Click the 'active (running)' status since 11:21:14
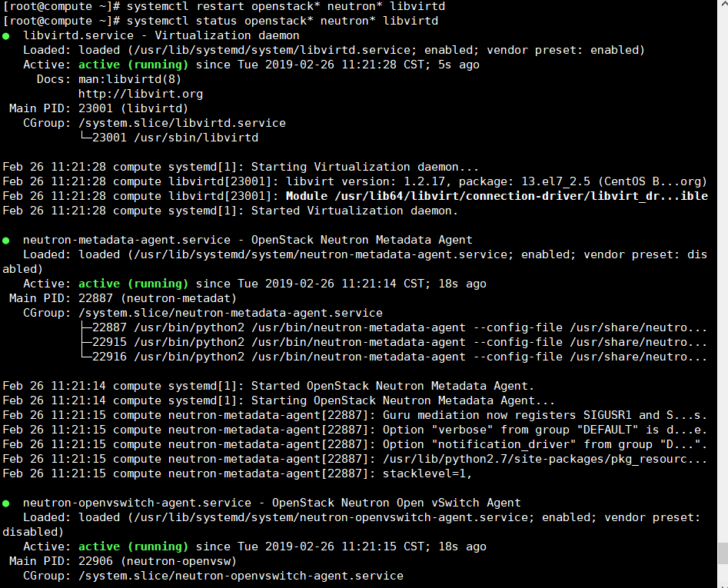The height and width of the screenshot is (588, 728). [x=133, y=284]
